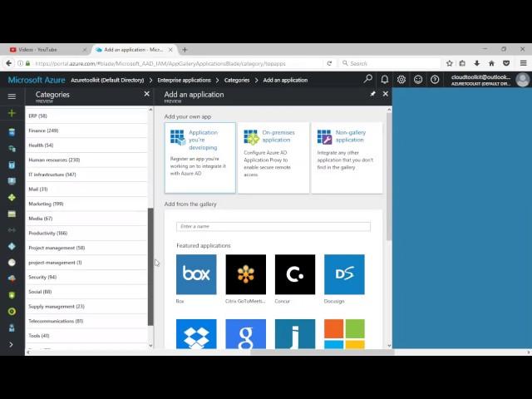Click the green plus New resource icon

[x=12, y=113]
